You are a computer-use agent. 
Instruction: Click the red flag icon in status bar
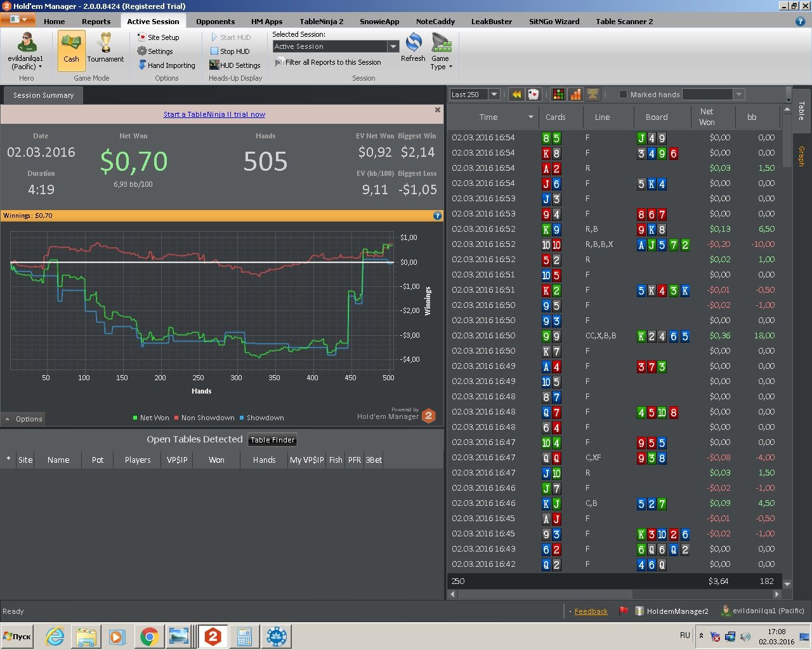(x=624, y=611)
